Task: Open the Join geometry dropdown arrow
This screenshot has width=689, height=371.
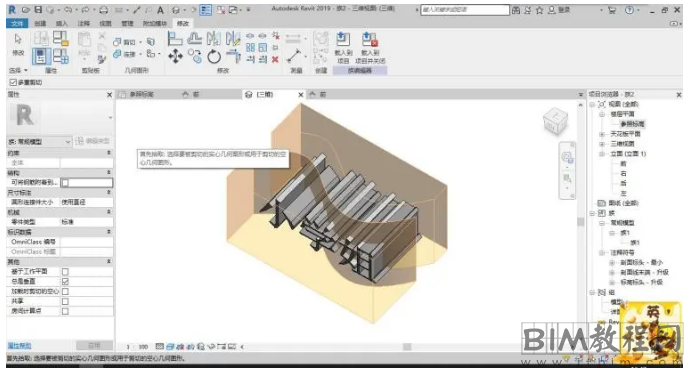Action: (140, 54)
